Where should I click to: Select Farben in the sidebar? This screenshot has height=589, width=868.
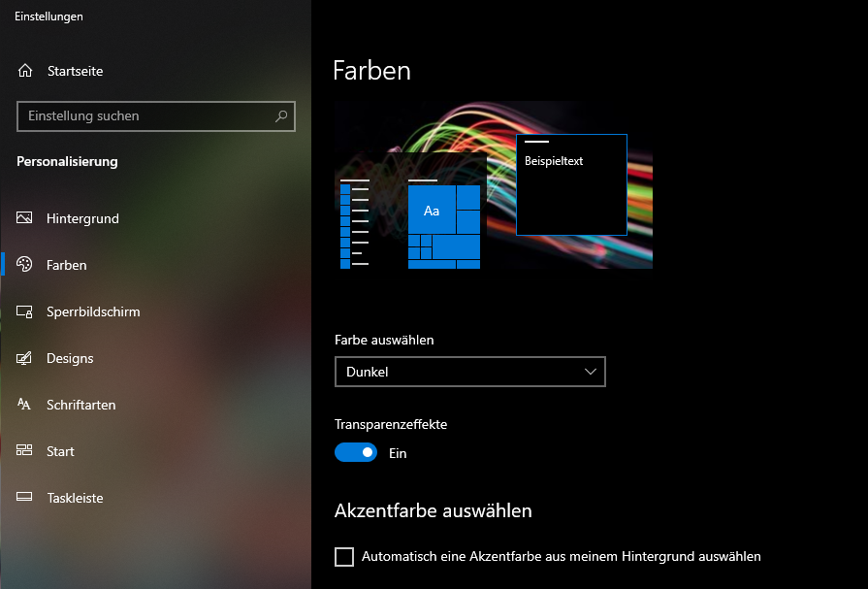66,265
